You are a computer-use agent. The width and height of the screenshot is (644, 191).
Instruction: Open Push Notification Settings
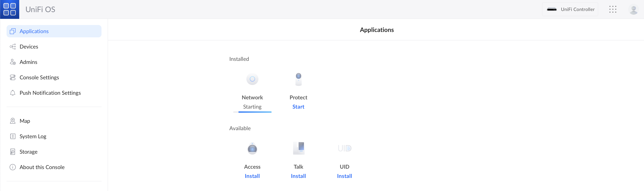tap(50, 93)
